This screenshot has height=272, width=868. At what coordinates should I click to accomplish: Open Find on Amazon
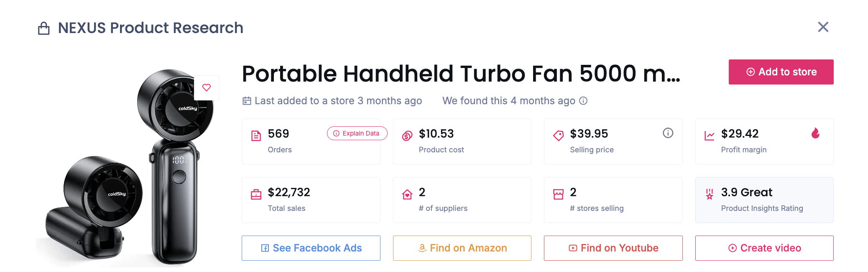(x=462, y=248)
